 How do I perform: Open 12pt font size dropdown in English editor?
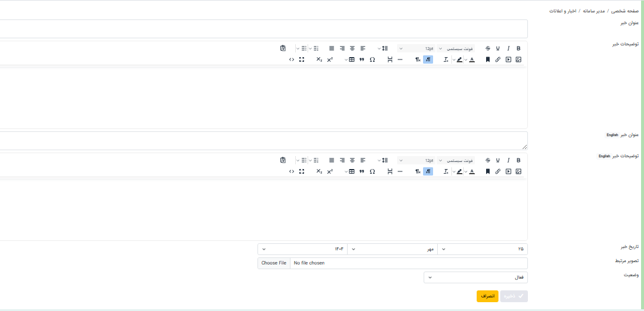pyautogui.click(x=420, y=160)
